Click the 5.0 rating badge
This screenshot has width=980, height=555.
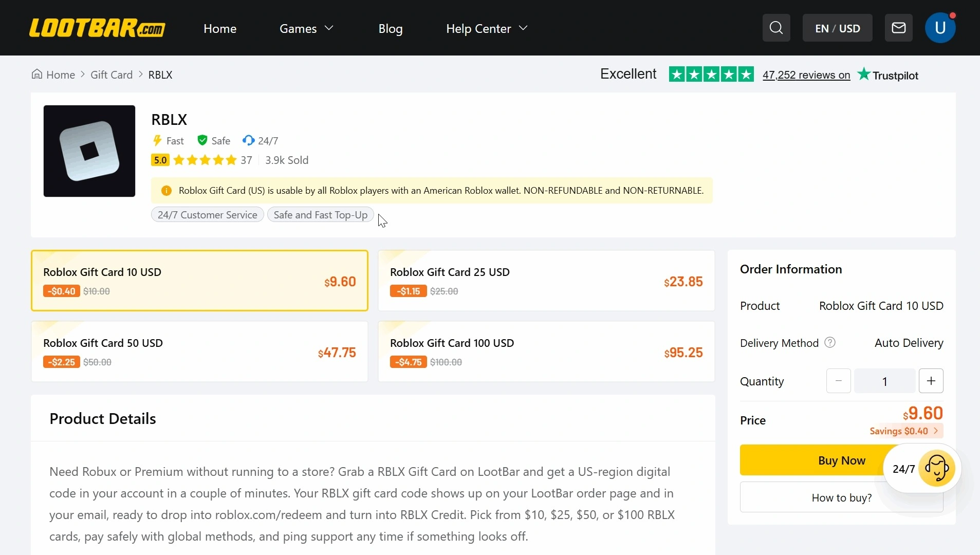(x=160, y=160)
